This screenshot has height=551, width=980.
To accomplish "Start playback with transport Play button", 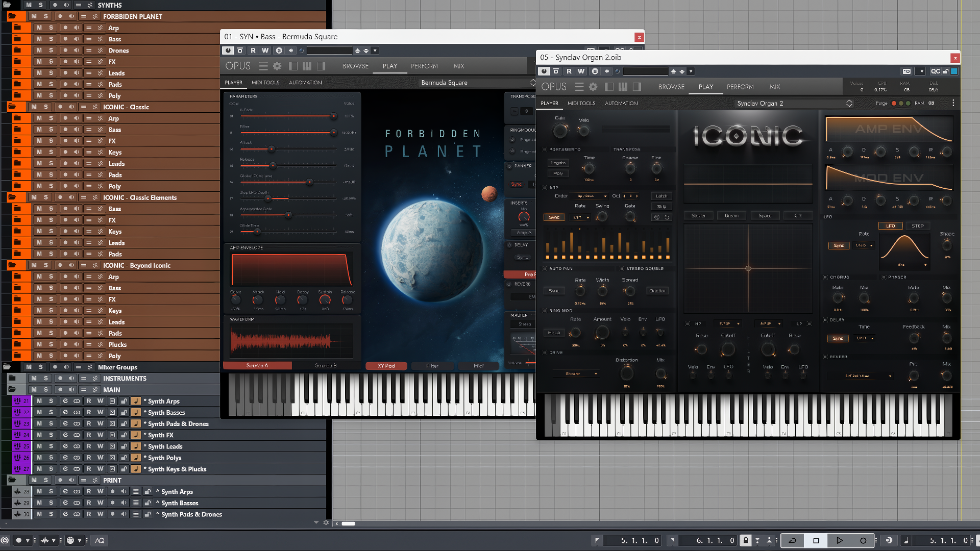I will (x=840, y=540).
